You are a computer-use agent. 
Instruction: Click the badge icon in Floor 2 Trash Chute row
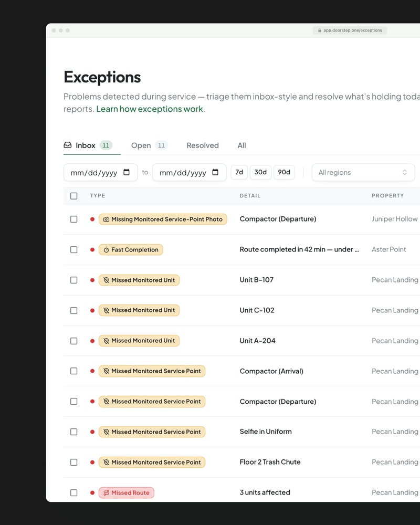click(106, 463)
